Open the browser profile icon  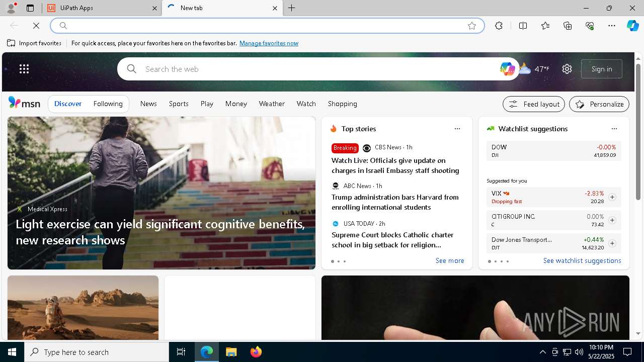coord(11,8)
